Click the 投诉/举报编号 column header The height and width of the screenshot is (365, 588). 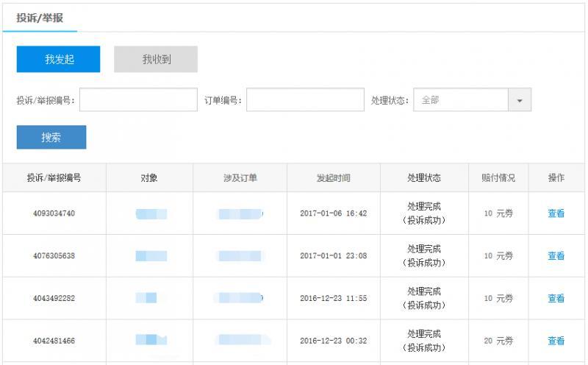pos(54,177)
